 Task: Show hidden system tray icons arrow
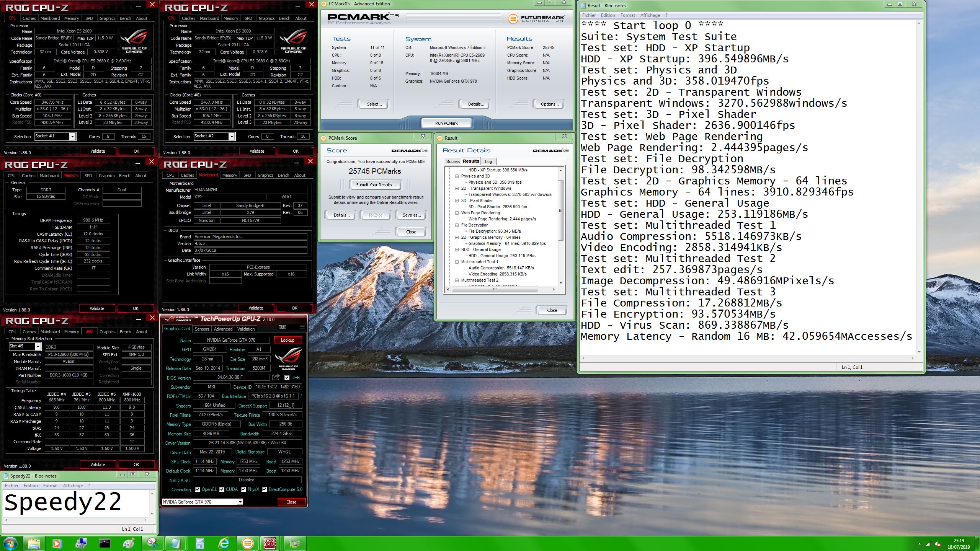click(x=919, y=544)
